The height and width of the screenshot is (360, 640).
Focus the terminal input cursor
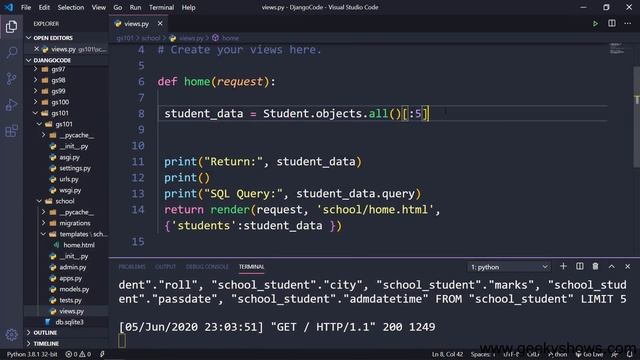coord(122,341)
